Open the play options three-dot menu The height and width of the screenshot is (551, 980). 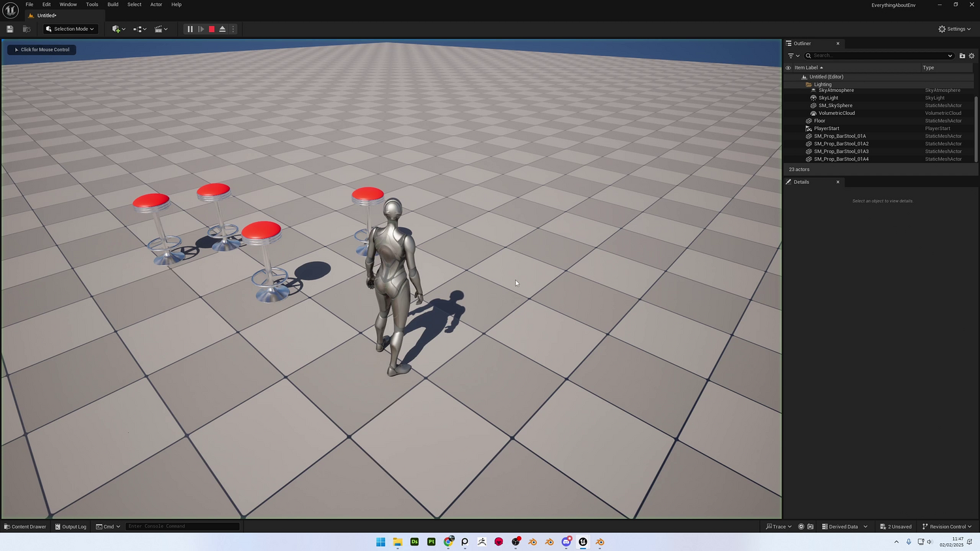pos(233,29)
